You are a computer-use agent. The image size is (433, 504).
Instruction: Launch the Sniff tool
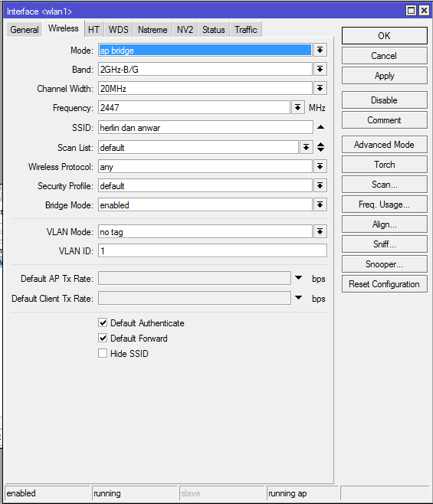pyautogui.click(x=385, y=244)
